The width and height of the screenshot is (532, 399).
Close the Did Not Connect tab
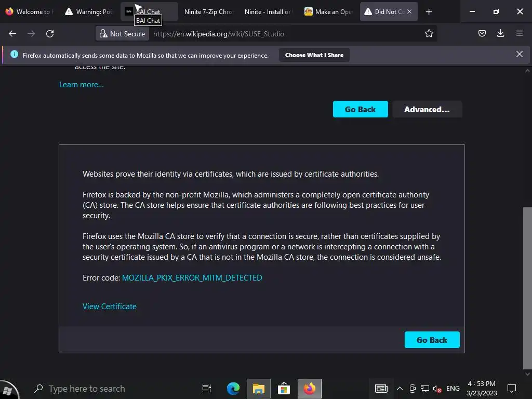coord(409,11)
